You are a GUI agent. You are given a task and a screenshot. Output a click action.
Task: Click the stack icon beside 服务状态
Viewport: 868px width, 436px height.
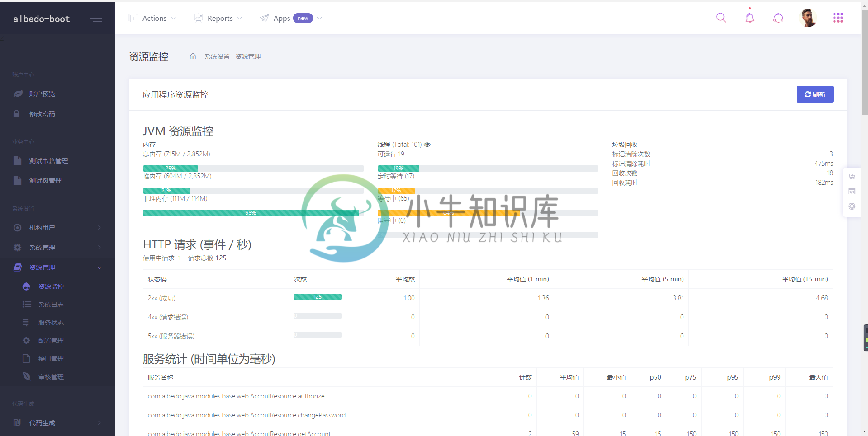pyautogui.click(x=26, y=322)
